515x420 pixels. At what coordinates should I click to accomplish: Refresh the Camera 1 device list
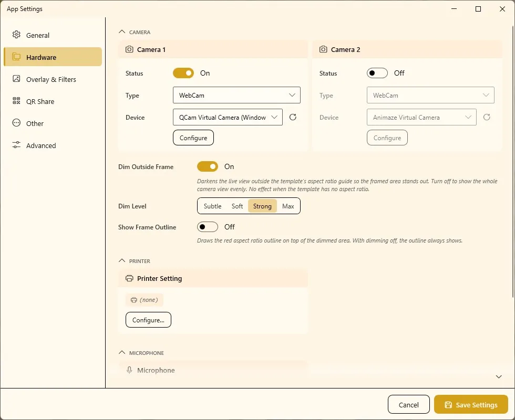pos(293,117)
